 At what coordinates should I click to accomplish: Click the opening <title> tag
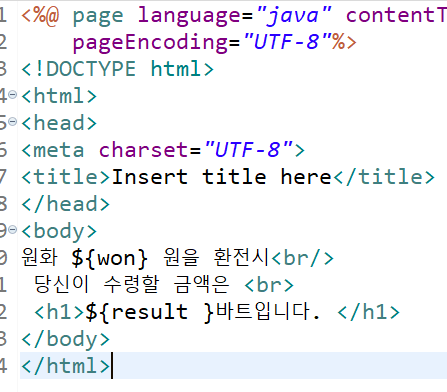66,177
